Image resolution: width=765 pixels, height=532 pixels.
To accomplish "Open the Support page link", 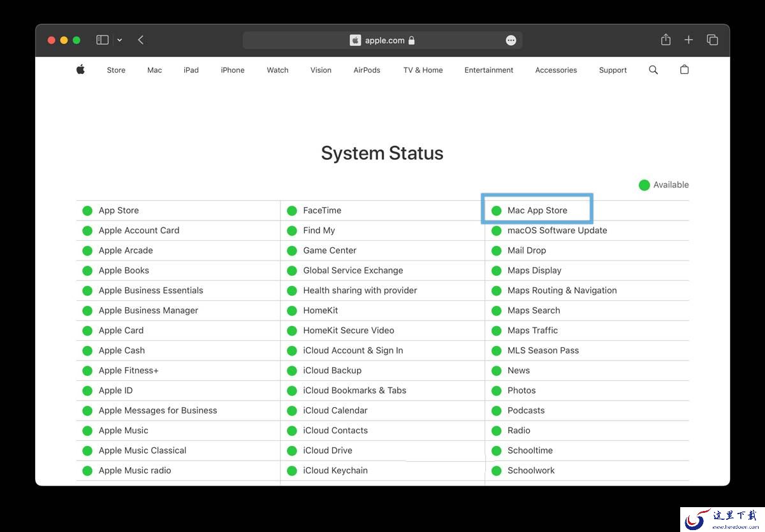I will 613,70.
